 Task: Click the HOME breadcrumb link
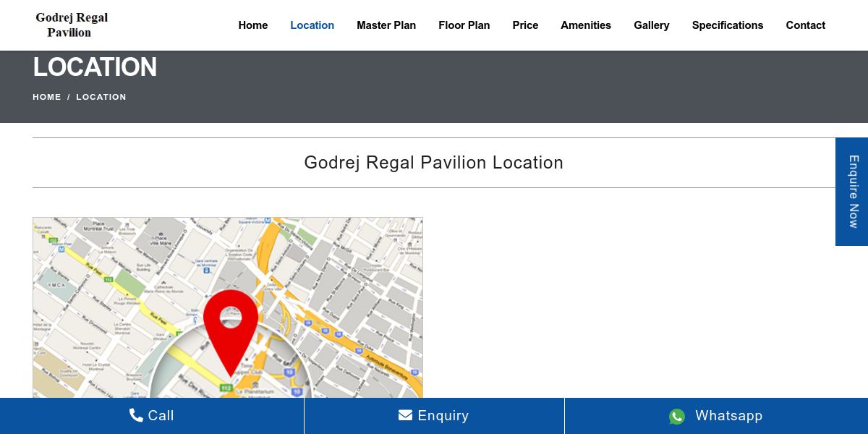point(47,97)
